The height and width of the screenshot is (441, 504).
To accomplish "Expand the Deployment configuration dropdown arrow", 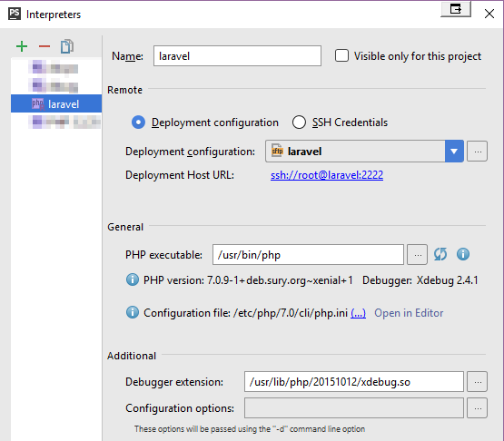I will 454,152.
